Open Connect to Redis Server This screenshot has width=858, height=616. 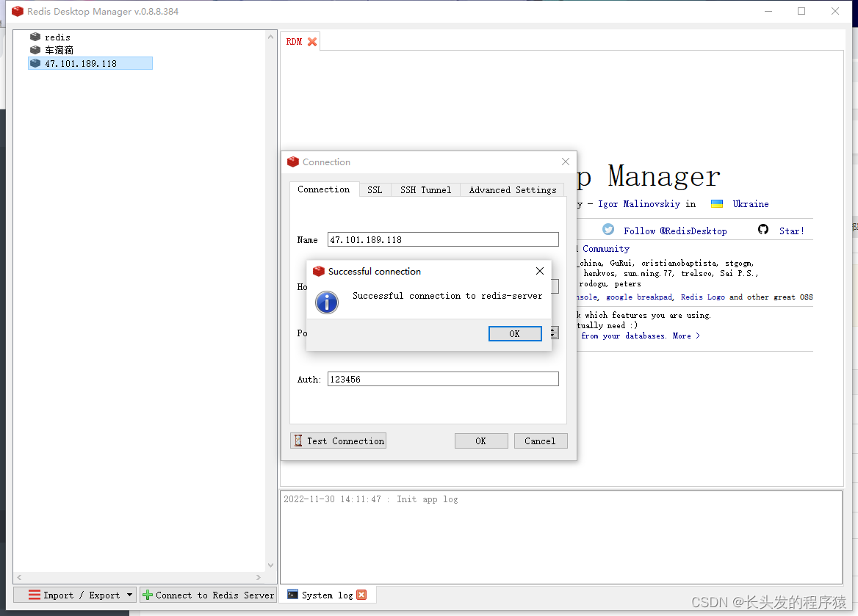pos(209,595)
